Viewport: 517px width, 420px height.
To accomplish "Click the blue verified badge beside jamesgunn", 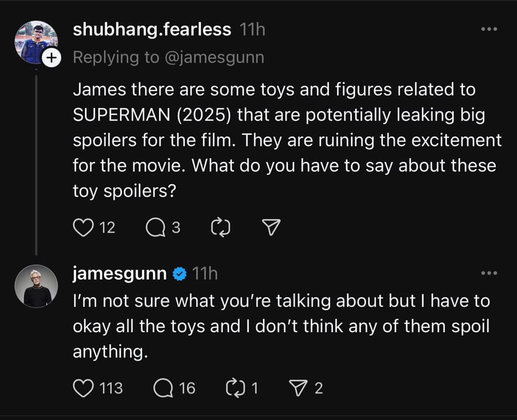I will click(179, 274).
